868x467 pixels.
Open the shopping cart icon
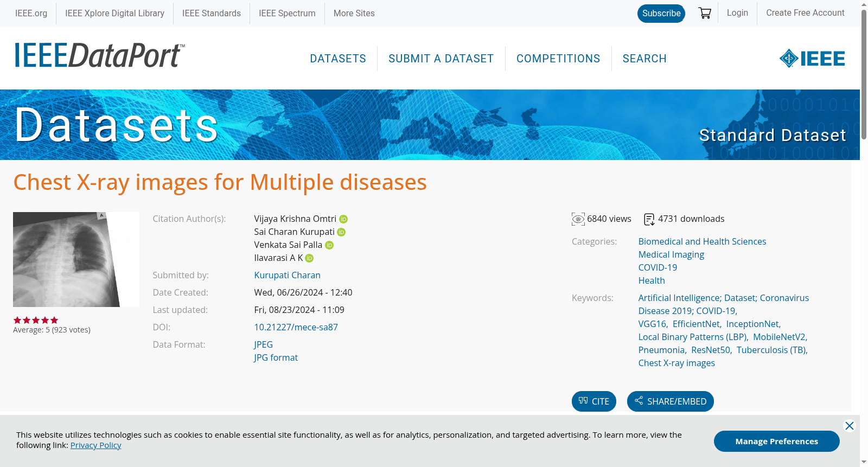[x=705, y=13]
